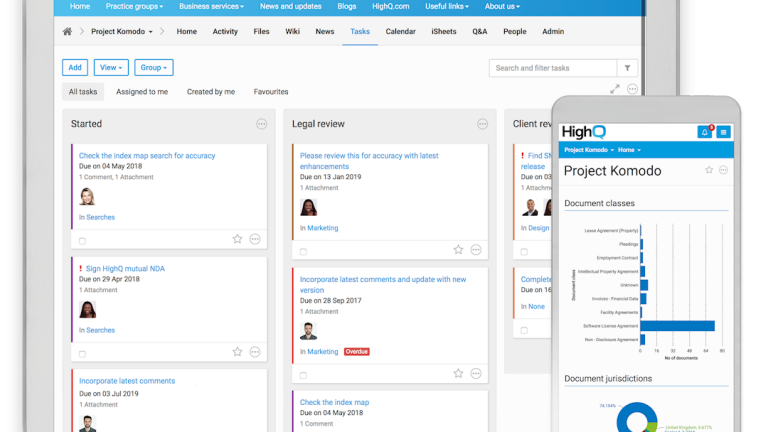The image size is (768, 432).
Task: Click the expand to fullscreen arrows icon
Action: click(x=615, y=89)
